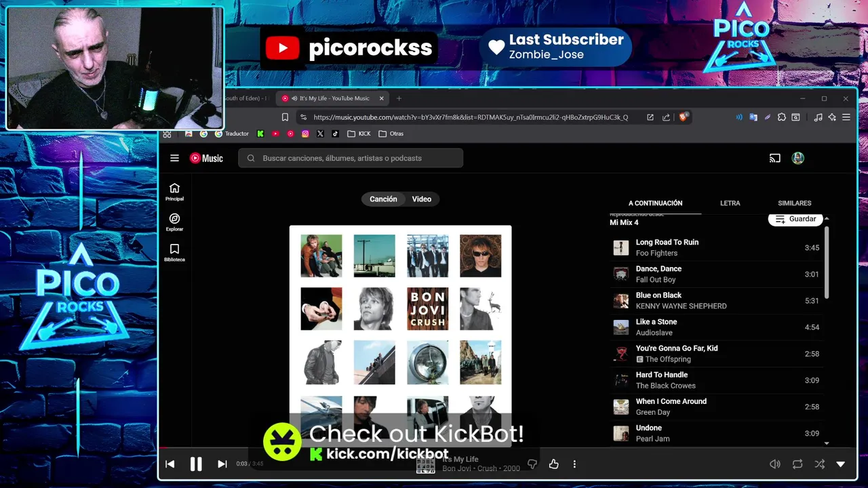Viewport: 868px width, 488px height.
Task: Skip to the next track
Action: point(222,464)
